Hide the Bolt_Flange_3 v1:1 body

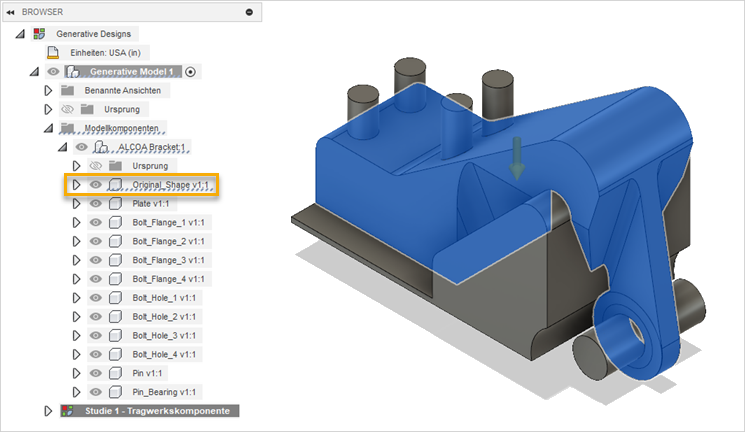[x=96, y=260]
